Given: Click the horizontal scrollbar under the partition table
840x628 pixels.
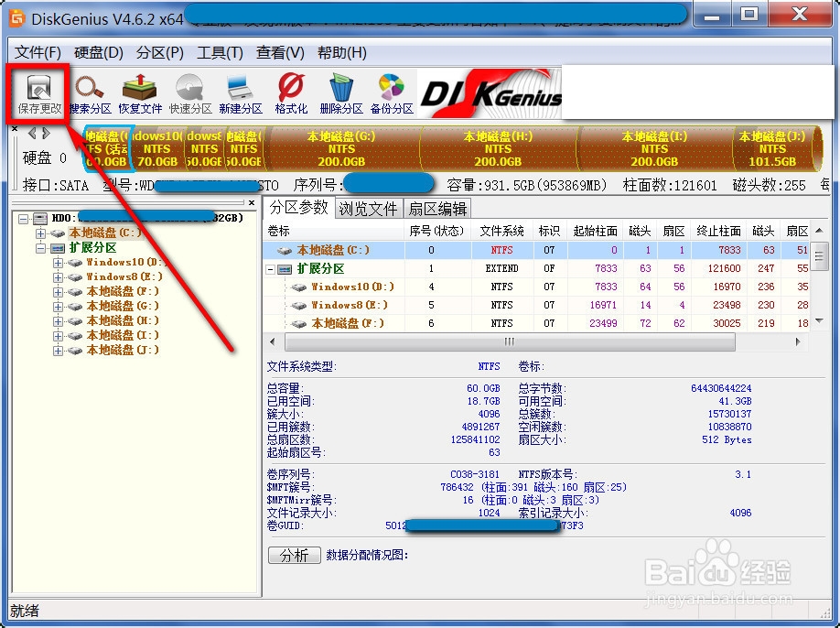Looking at the screenshot, I should [509, 341].
